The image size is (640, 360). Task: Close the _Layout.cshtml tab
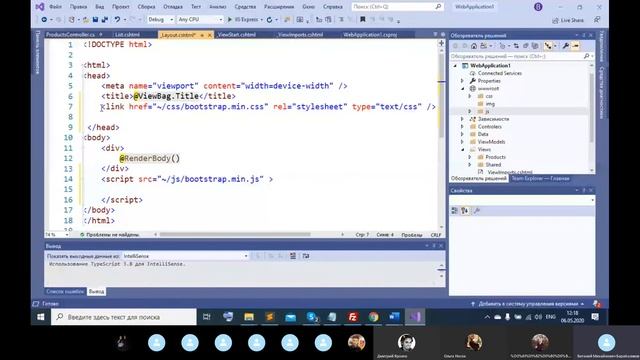(210, 35)
